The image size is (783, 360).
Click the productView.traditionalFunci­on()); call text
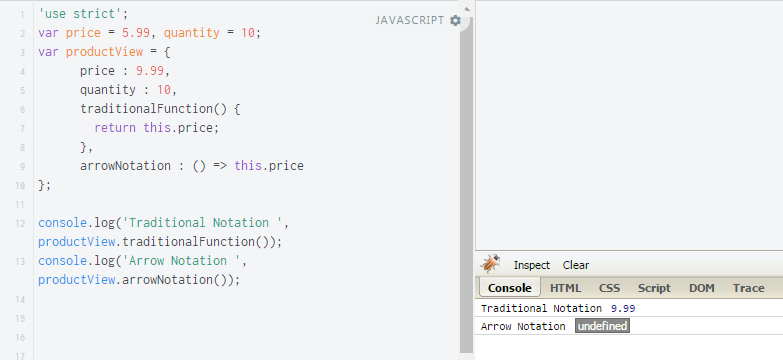[160, 242]
